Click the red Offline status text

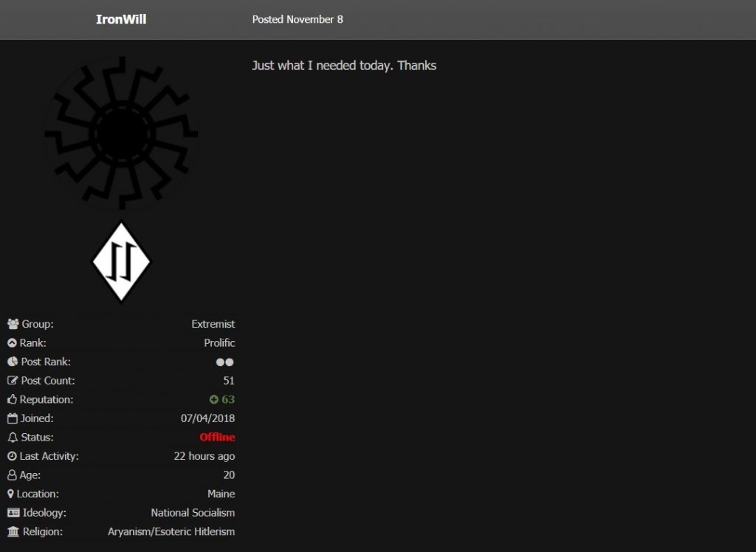(217, 438)
